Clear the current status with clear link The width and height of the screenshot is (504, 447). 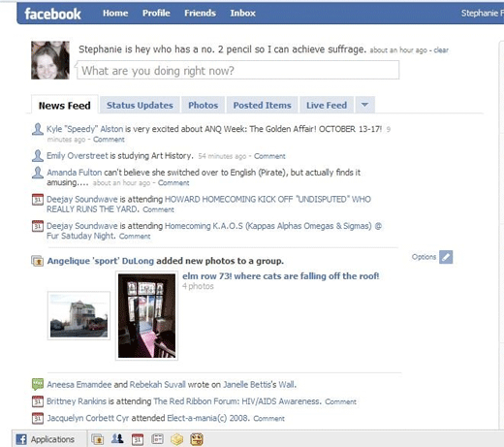(x=441, y=50)
